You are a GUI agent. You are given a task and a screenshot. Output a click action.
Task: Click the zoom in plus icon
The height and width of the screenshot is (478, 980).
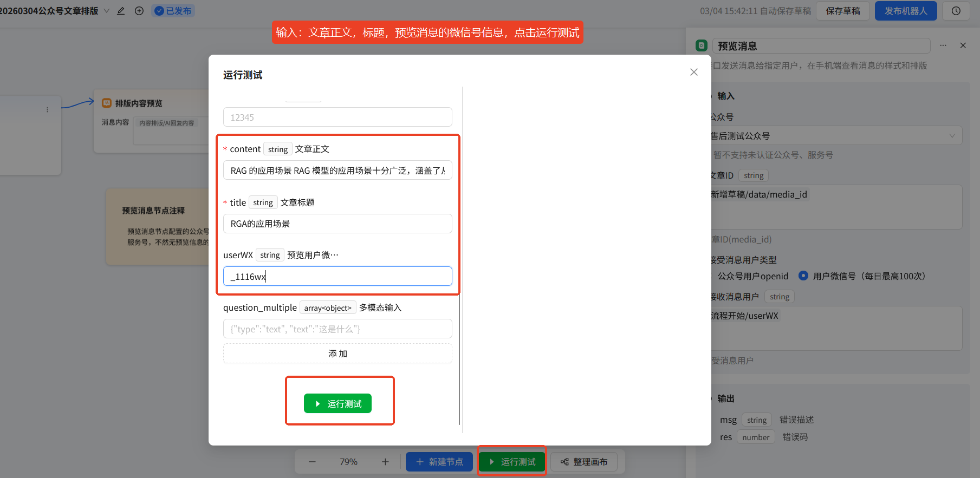coord(385,462)
